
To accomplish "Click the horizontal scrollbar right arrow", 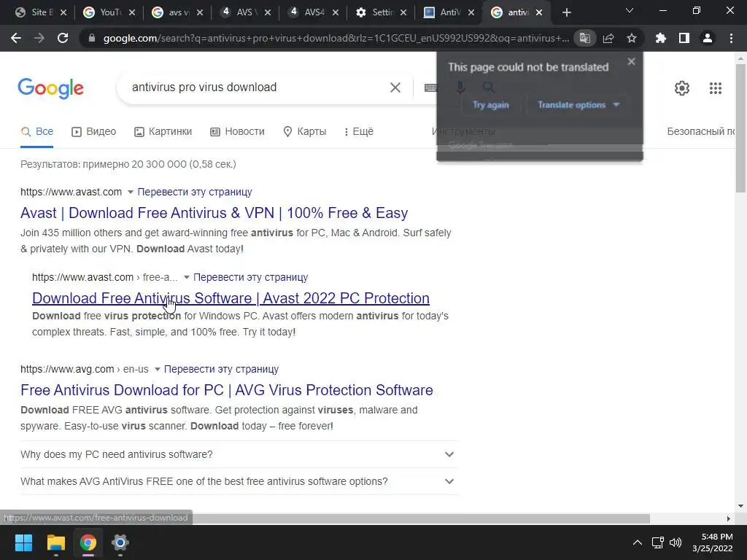I will [728, 518].
